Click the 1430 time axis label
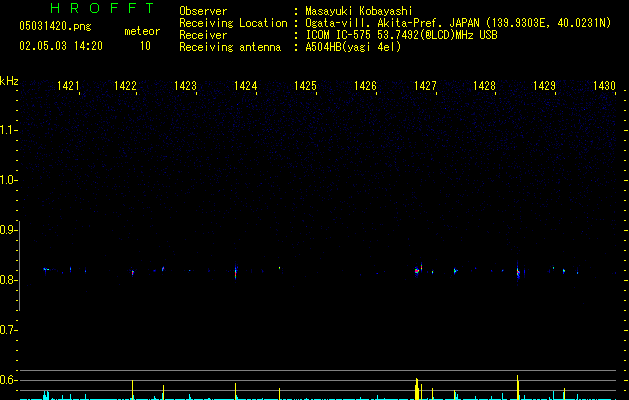Viewport: 629px width, 400px height. [604, 86]
